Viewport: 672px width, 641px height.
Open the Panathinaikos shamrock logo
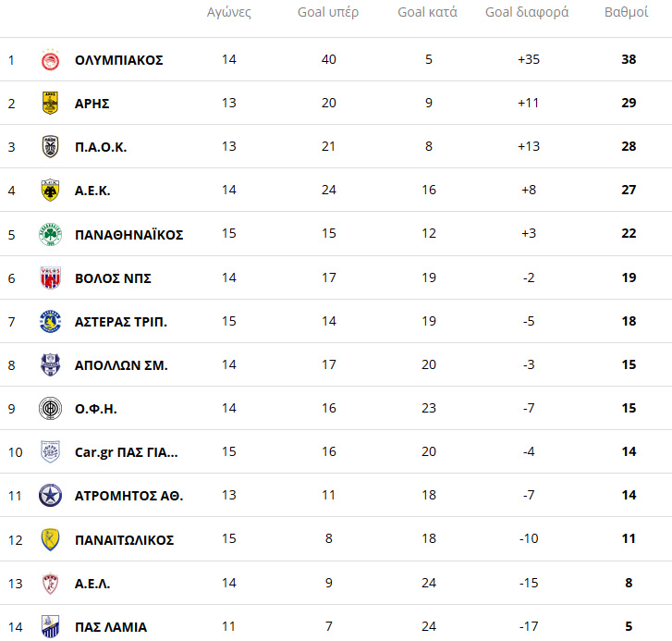pos(50,234)
